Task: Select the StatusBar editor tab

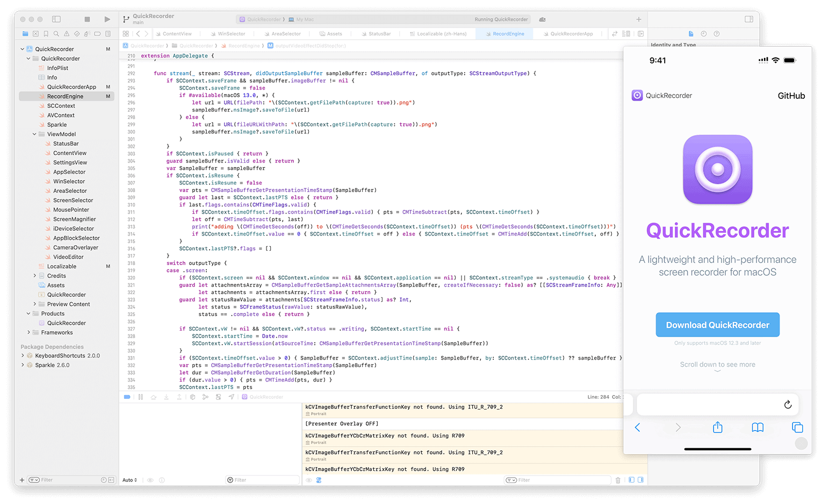Action: (376, 34)
